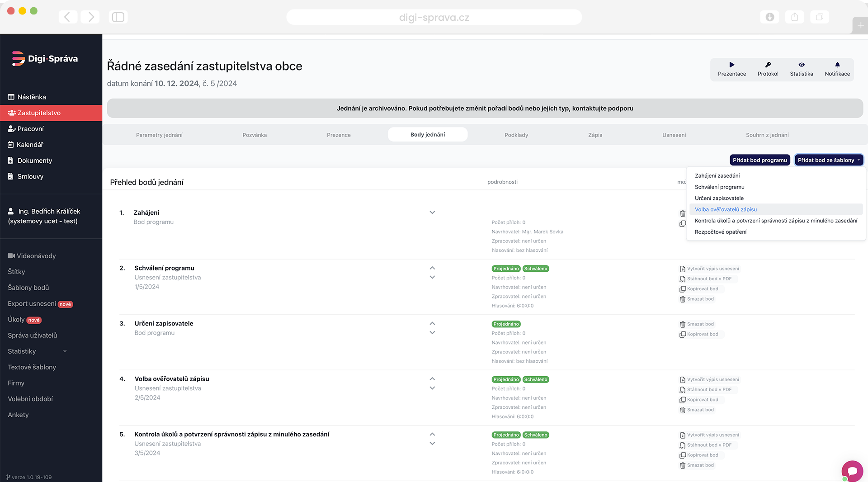Move Volba ověřovatelů zápisu down with arrow
868x482 pixels.
pyautogui.click(x=432, y=388)
